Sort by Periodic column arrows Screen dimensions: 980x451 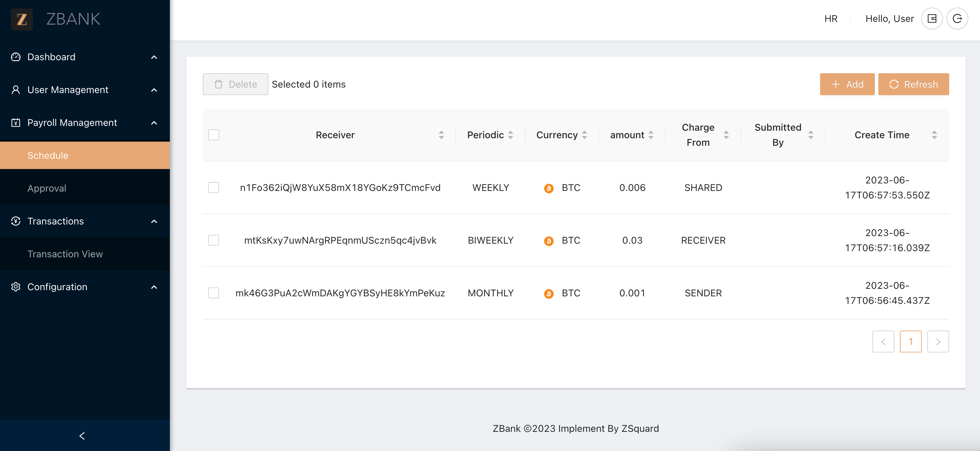[x=511, y=135]
